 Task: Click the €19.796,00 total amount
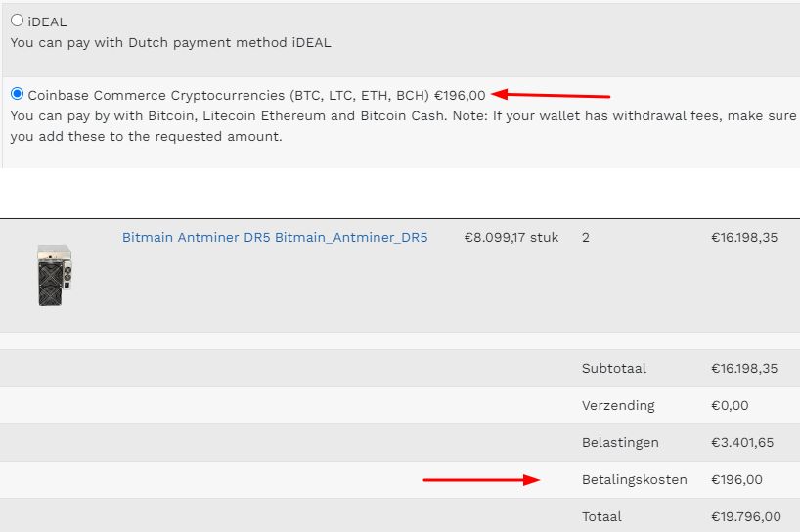point(745,516)
